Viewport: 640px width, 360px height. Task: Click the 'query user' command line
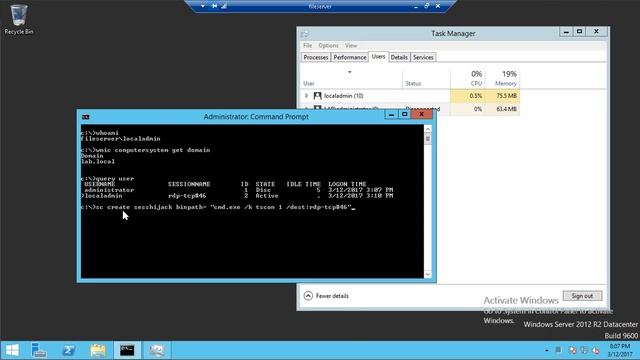pos(107,179)
